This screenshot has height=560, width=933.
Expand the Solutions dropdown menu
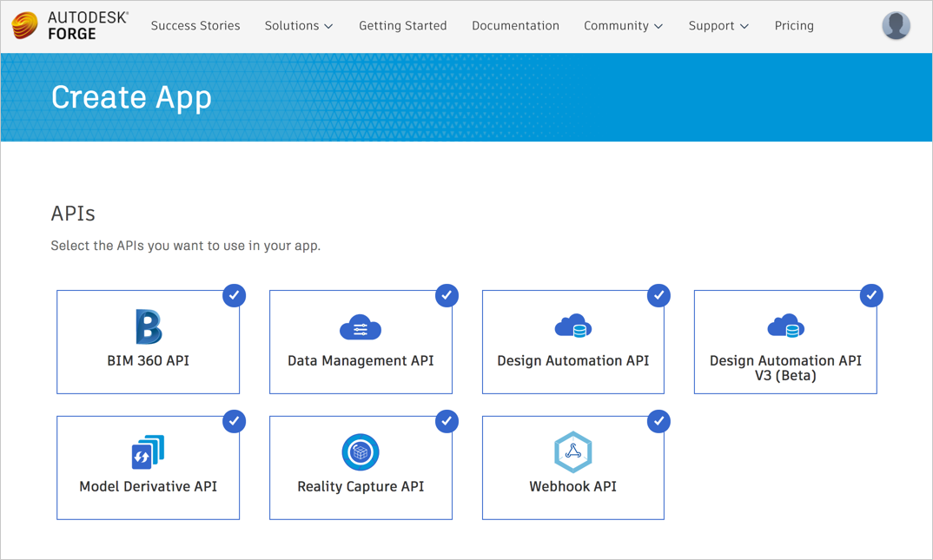click(299, 26)
